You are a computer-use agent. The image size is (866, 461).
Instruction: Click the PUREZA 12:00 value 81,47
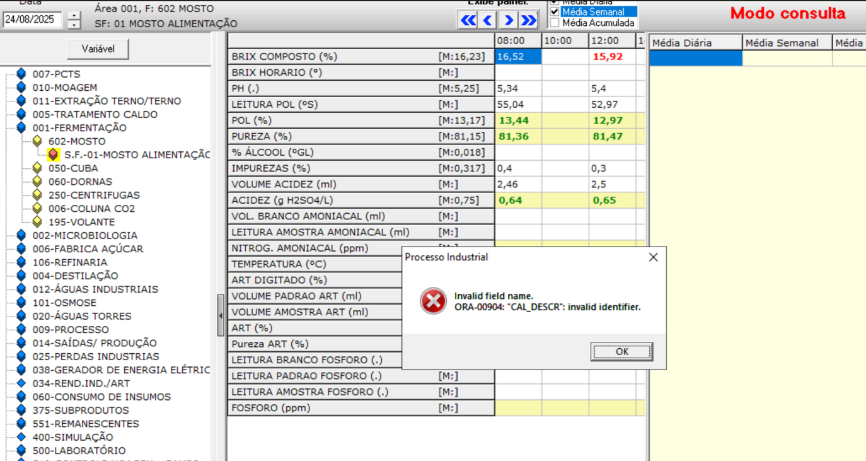pos(612,136)
